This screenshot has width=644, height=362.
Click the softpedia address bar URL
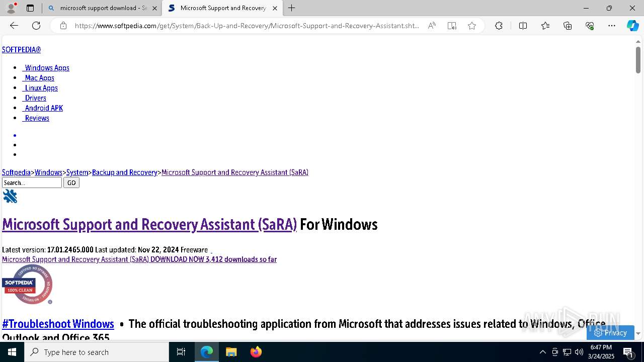pyautogui.click(x=247, y=26)
